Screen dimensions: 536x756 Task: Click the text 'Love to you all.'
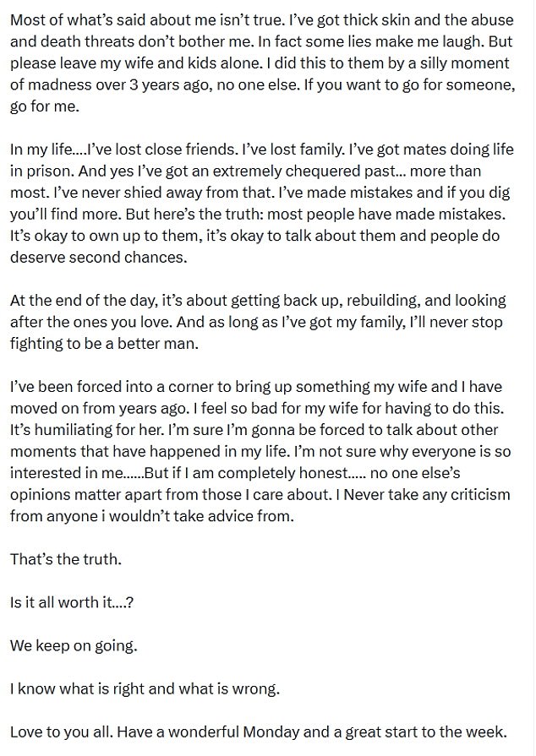tap(62, 732)
